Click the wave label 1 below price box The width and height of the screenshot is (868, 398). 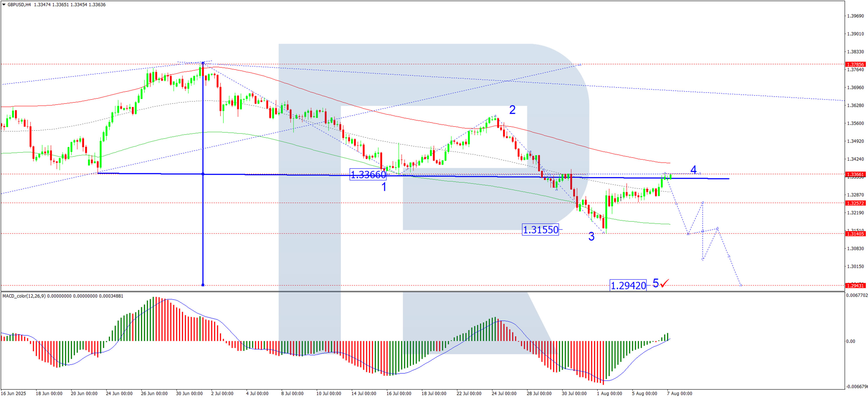pyautogui.click(x=384, y=187)
